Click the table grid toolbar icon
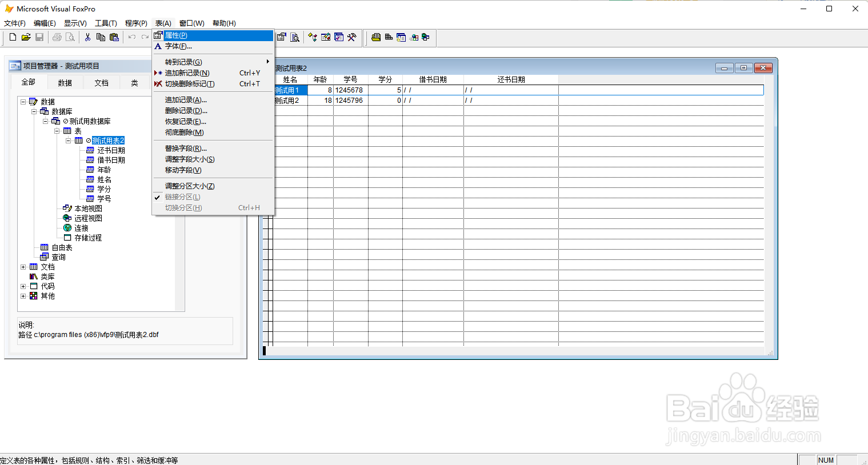 (389, 37)
